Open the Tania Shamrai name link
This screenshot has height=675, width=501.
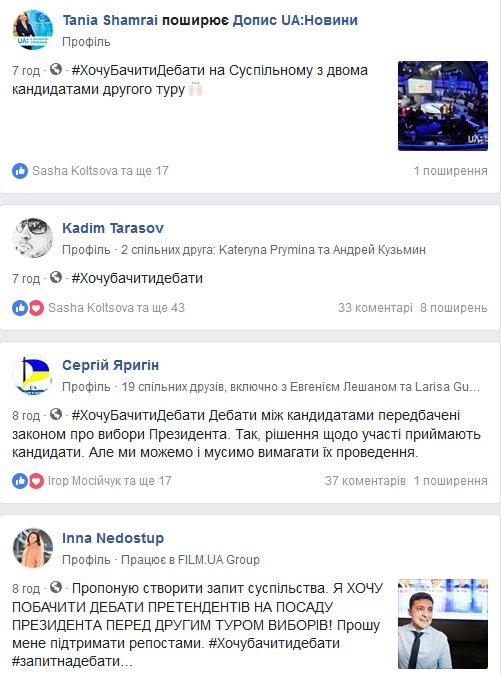coord(111,20)
